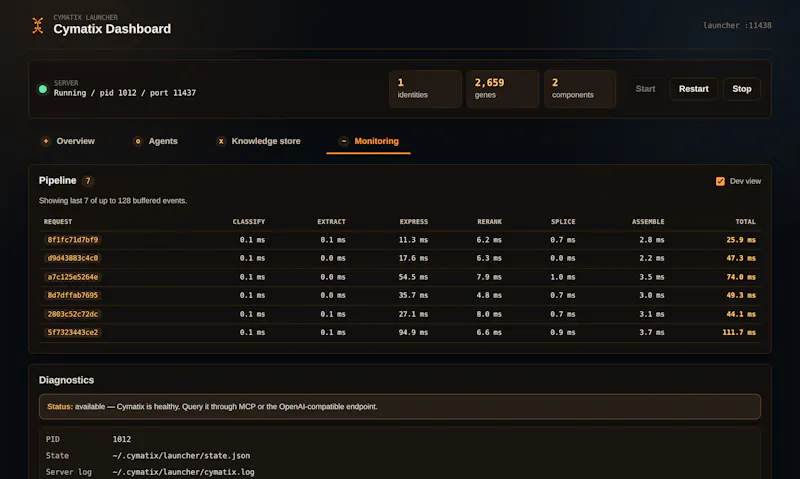Open request 8f1fc71d7bf9
Viewport: 800px width, 479px height.
[72, 240]
